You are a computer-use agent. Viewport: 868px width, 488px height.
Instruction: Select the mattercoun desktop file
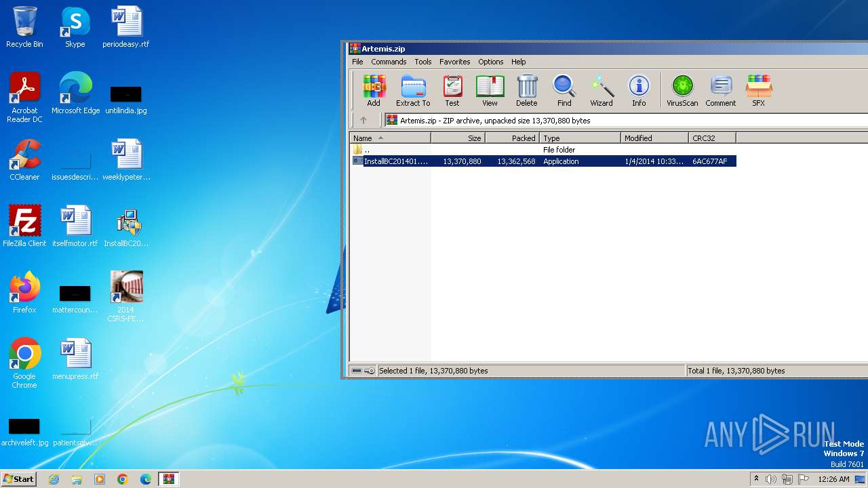click(75, 298)
